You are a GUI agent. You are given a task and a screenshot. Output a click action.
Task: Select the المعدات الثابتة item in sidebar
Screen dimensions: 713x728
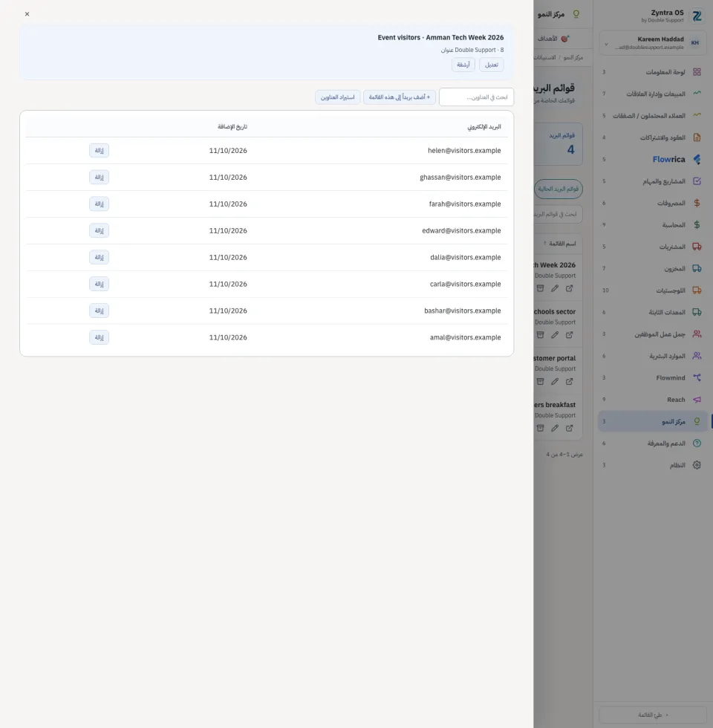pyautogui.click(x=653, y=312)
